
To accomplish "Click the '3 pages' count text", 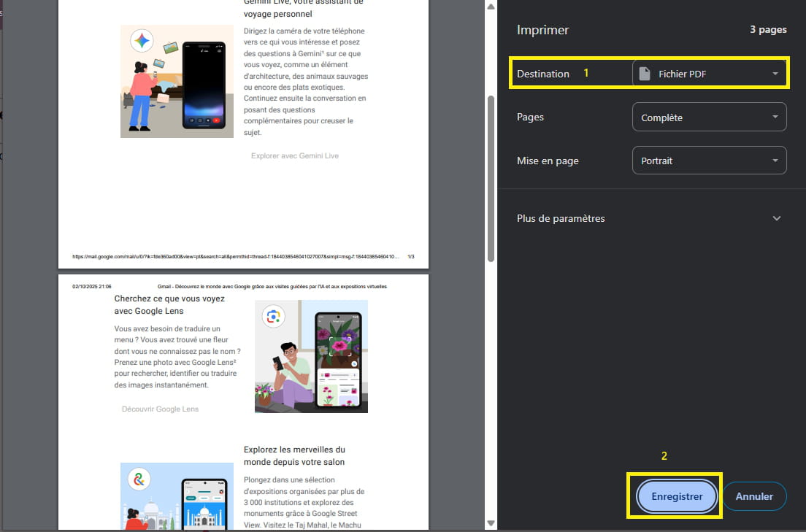I will 768,29.
